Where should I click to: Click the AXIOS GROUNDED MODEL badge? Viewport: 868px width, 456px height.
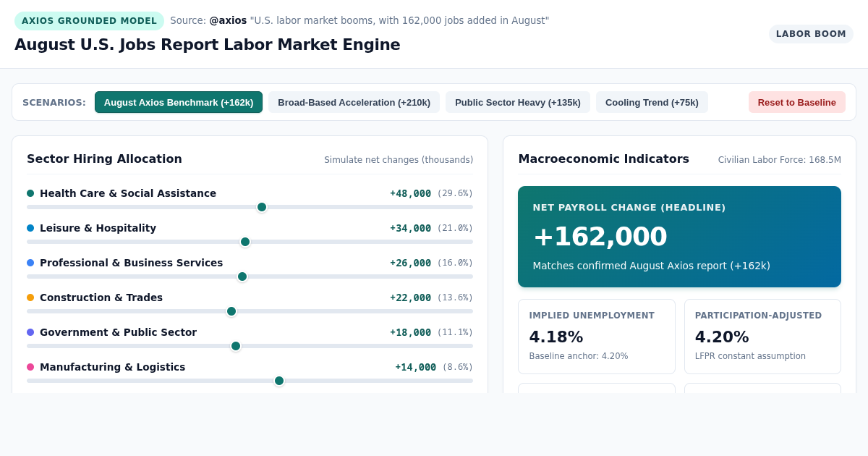(x=89, y=20)
